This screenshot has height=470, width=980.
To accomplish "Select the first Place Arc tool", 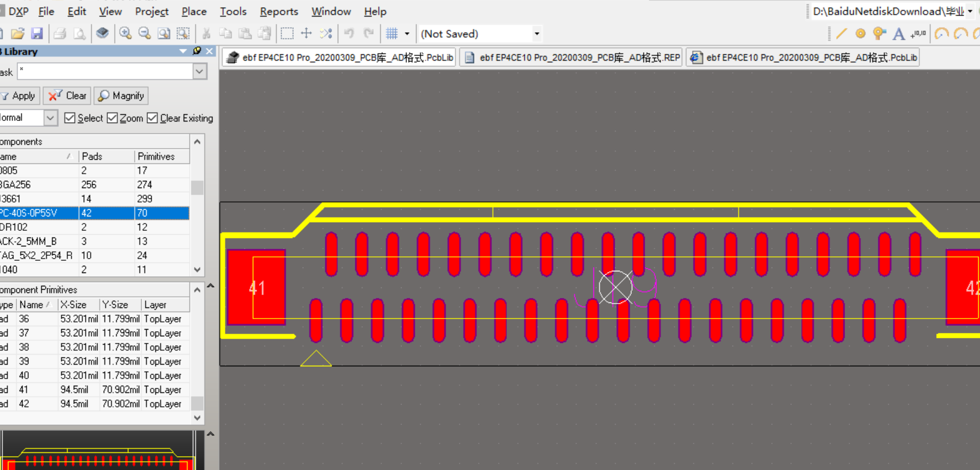I will [941, 34].
